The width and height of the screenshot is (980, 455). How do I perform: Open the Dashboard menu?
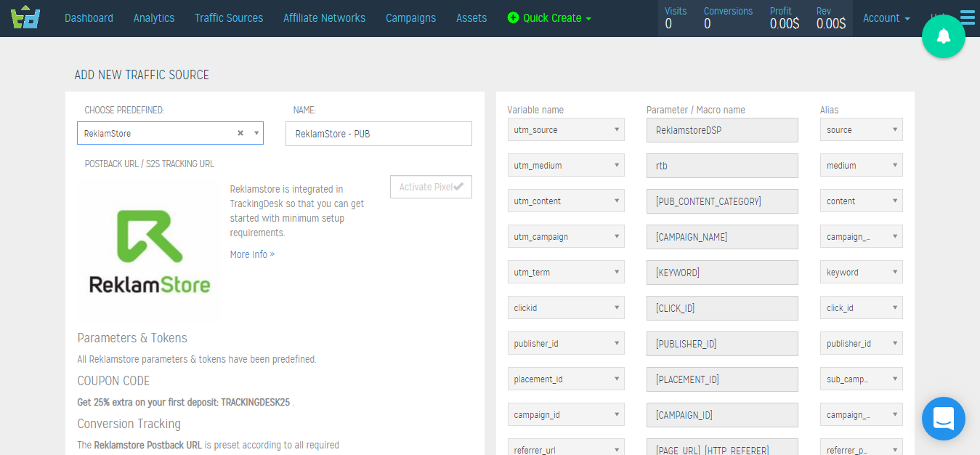click(x=89, y=18)
